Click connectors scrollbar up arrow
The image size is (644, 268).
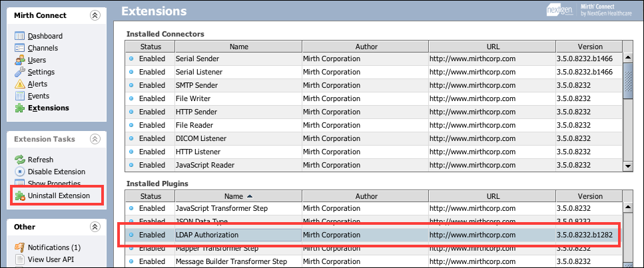(x=628, y=57)
